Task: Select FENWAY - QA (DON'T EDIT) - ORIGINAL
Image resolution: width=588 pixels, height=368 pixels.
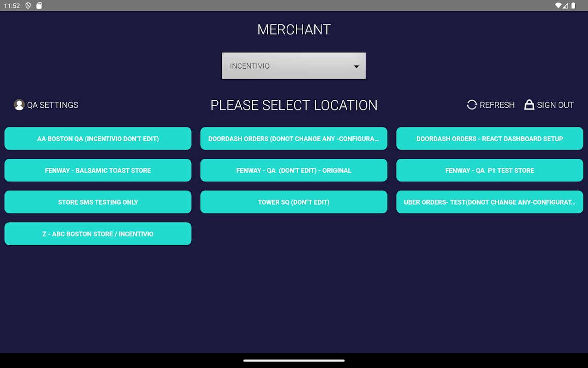Action: pyautogui.click(x=294, y=170)
